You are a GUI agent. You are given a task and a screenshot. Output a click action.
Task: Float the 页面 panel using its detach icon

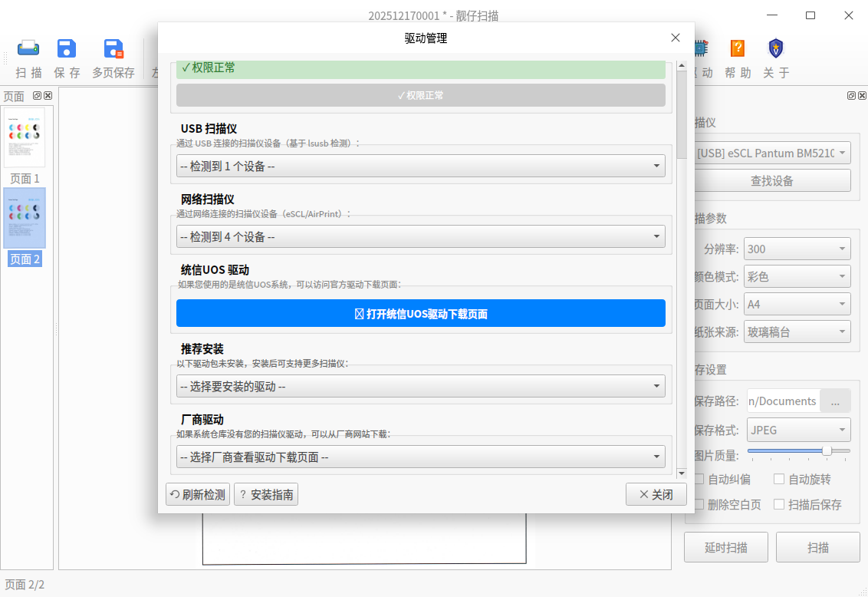pyautogui.click(x=37, y=95)
